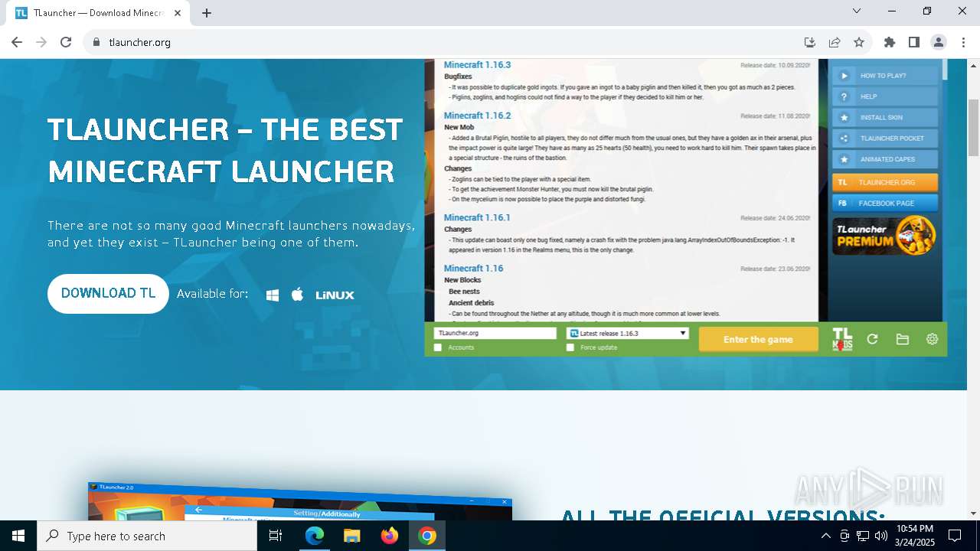
Task: Click the How To Play sidebar item
Action: [885, 76]
